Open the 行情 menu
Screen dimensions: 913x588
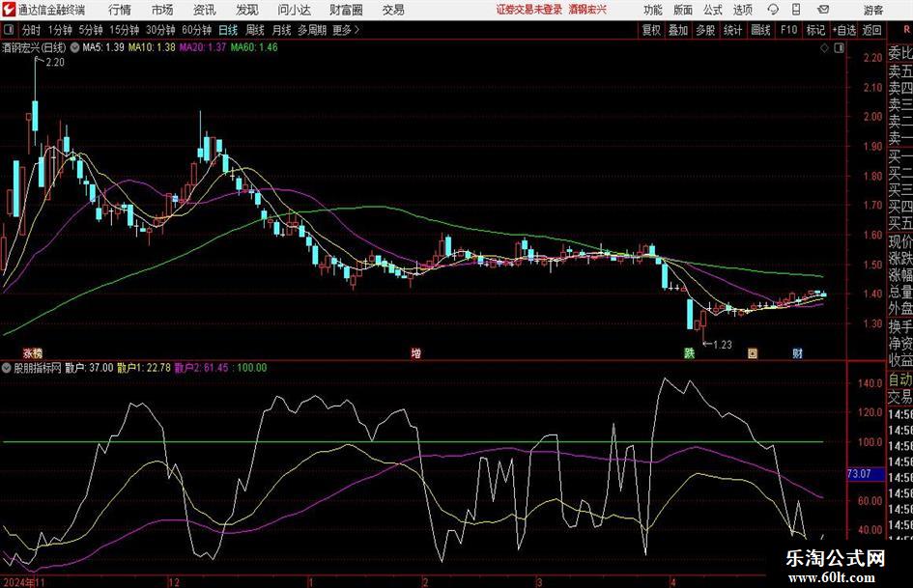(x=120, y=10)
